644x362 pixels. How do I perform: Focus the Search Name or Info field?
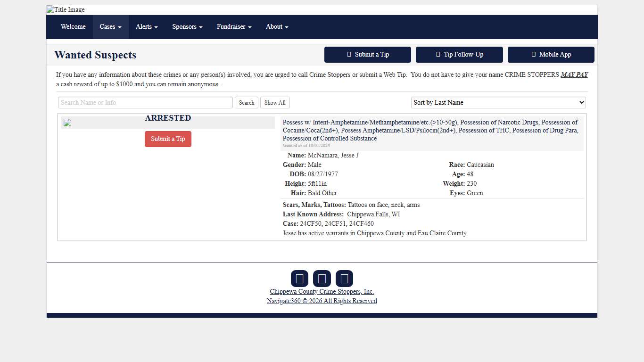coord(145,103)
